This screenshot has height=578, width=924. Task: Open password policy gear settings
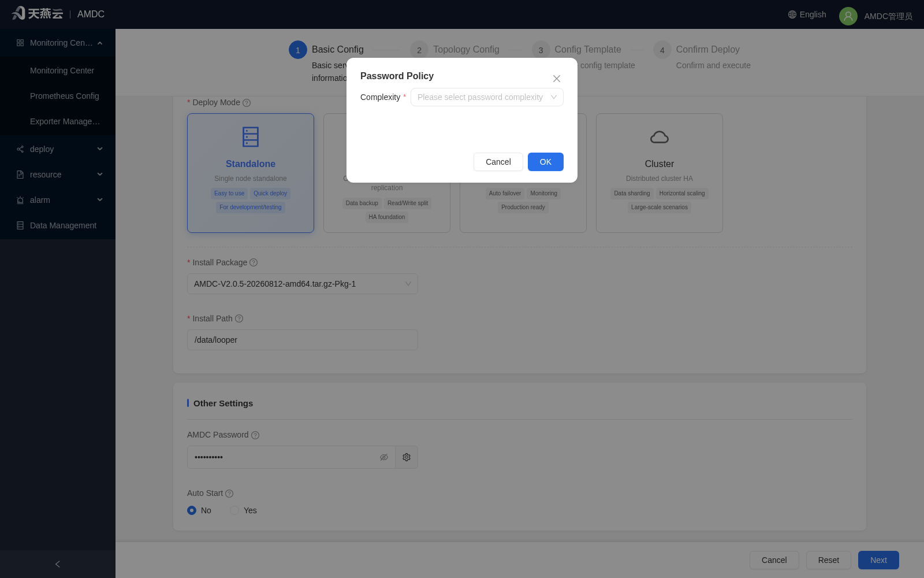[x=407, y=457]
